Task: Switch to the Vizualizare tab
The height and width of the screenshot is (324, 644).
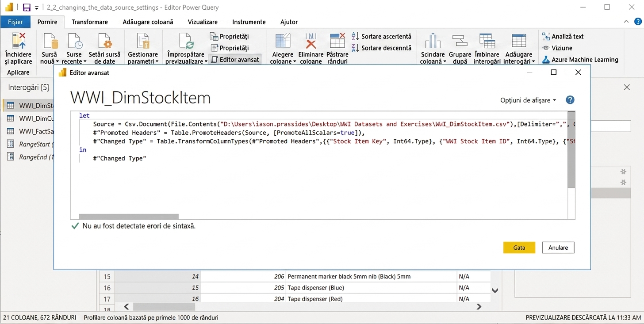Action: pos(203,22)
